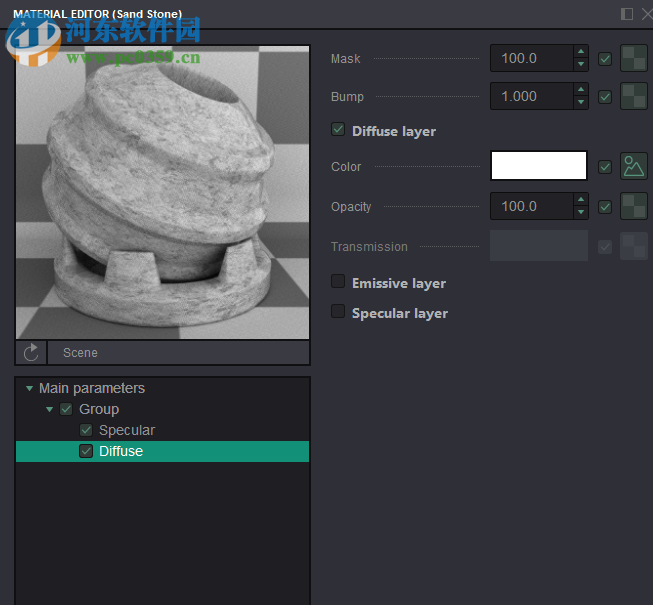
Task: Click the Opacity value field 100.0
Action: [x=532, y=206]
